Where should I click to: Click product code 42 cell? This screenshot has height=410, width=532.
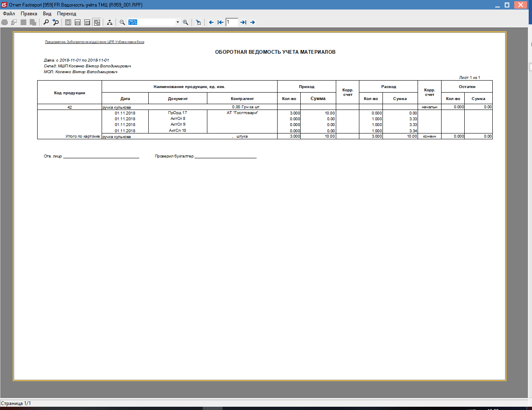(x=69, y=107)
